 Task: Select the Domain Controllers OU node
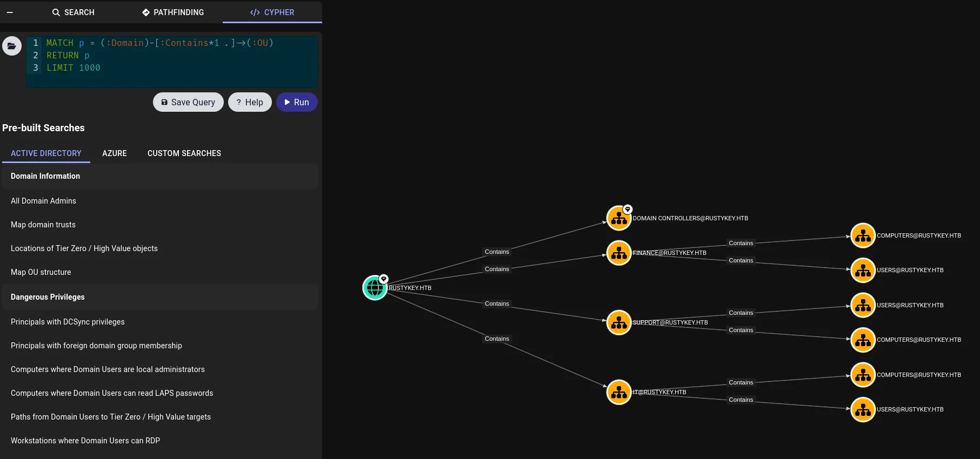coord(619,218)
